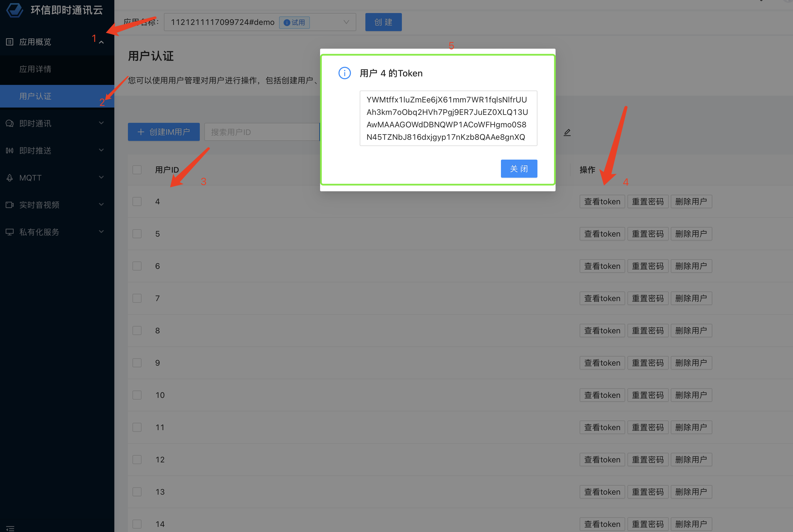Click the 操作 column header
793x532 pixels.
(587, 170)
